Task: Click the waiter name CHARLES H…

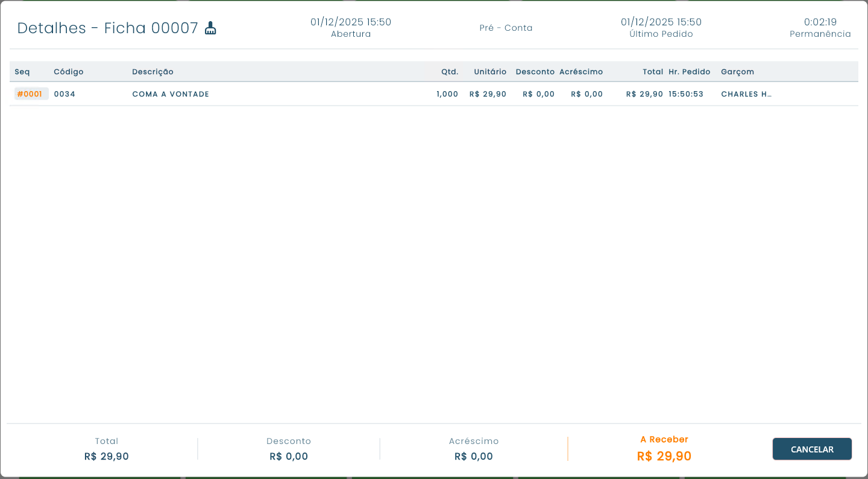Action: click(x=746, y=94)
